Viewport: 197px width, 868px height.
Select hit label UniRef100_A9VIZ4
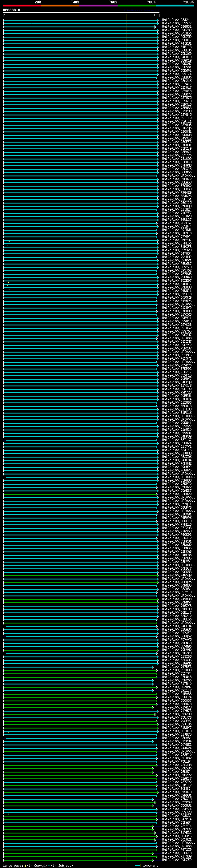(x=177, y=74)
